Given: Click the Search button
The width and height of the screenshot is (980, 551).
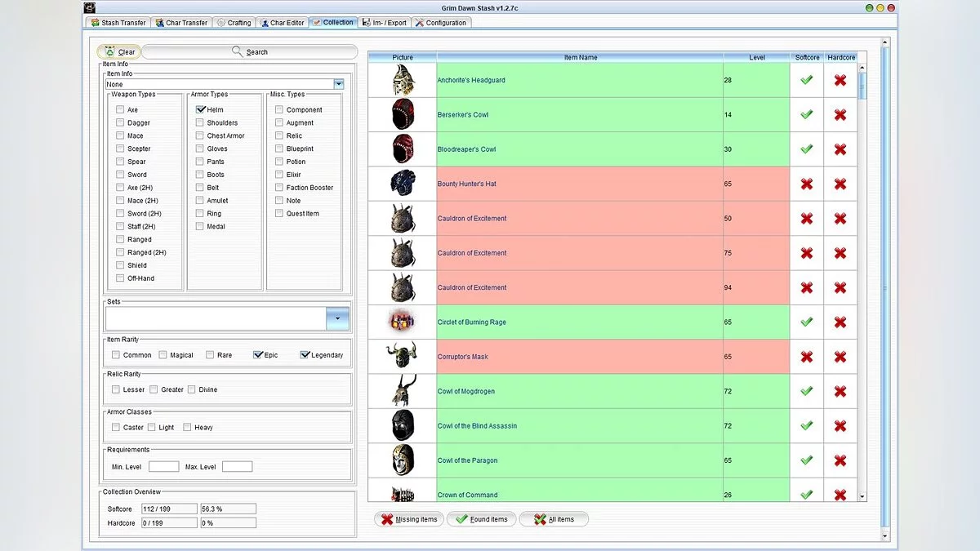Looking at the screenshot, I should tap(250, 51).
